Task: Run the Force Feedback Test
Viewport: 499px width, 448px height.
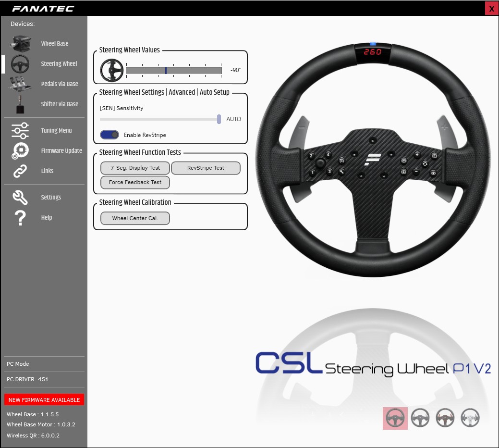Action: click(135, 182)
